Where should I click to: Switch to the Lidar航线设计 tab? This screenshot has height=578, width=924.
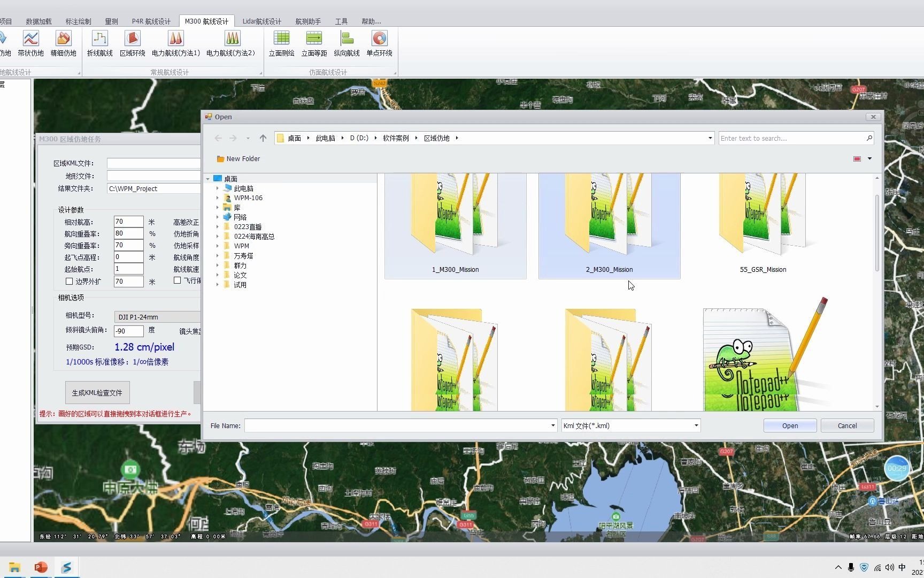coord(261,21)
